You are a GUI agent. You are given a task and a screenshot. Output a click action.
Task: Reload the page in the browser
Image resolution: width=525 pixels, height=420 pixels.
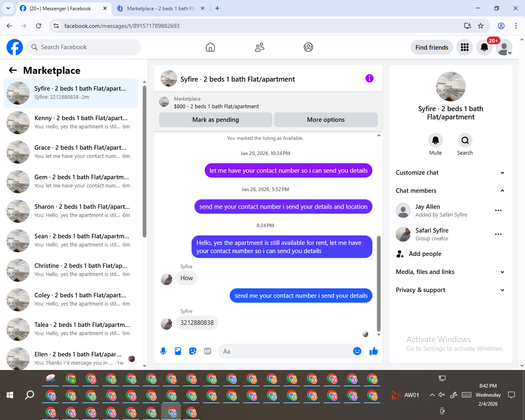pyautogui.click(x=39, y=26)
